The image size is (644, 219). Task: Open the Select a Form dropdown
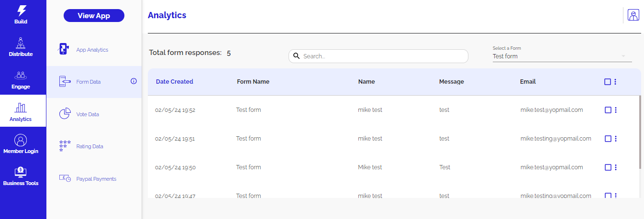562,56
